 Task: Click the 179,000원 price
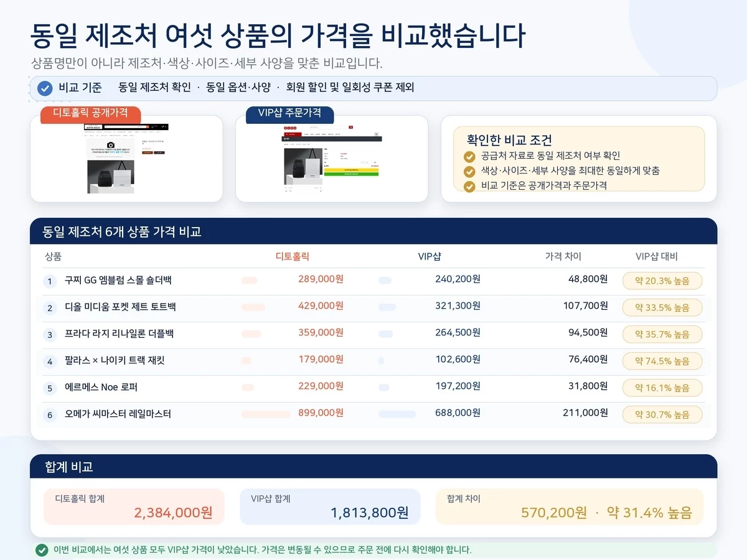point(321,360)
